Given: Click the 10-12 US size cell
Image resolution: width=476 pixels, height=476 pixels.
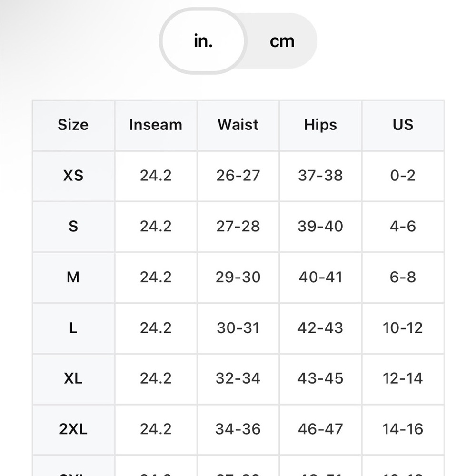Looking at the screenshot, I should click(x=403, y=328).
